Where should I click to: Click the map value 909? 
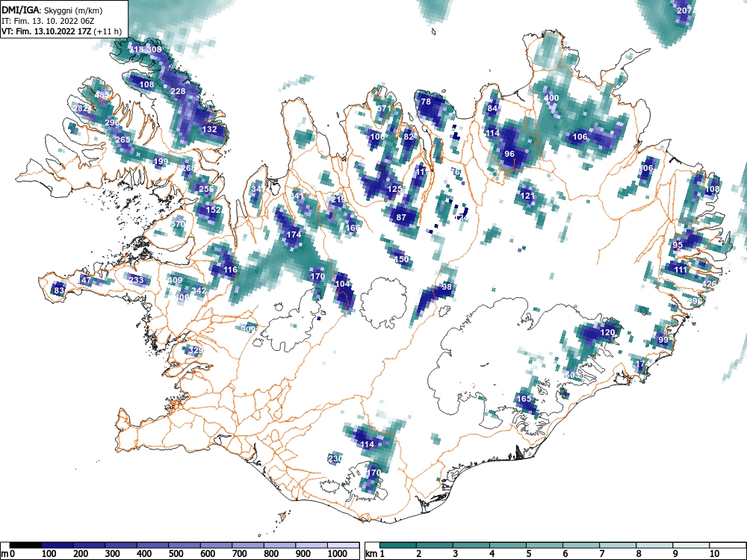(248, 329)
